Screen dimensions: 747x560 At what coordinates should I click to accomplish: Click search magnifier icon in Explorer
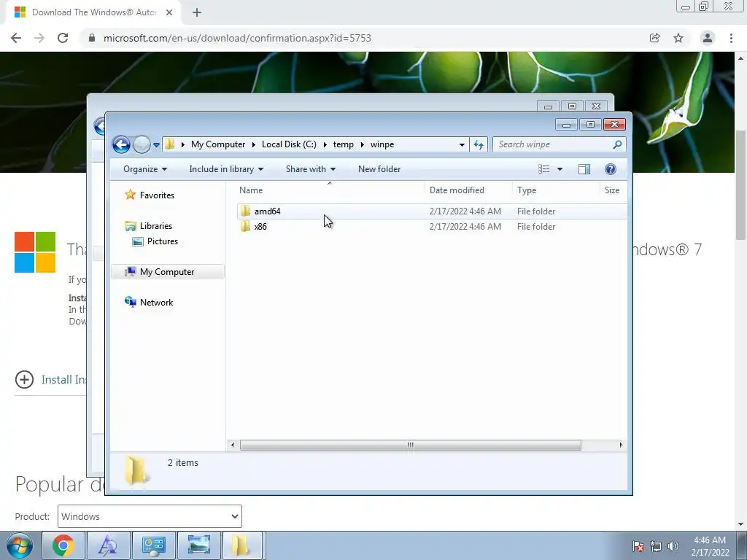click(617, 144)
